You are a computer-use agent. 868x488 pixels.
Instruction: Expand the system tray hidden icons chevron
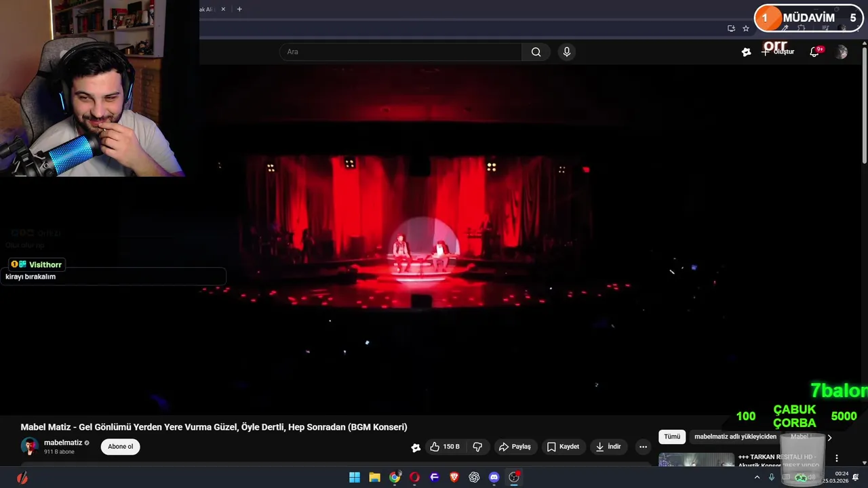point(757,477)
